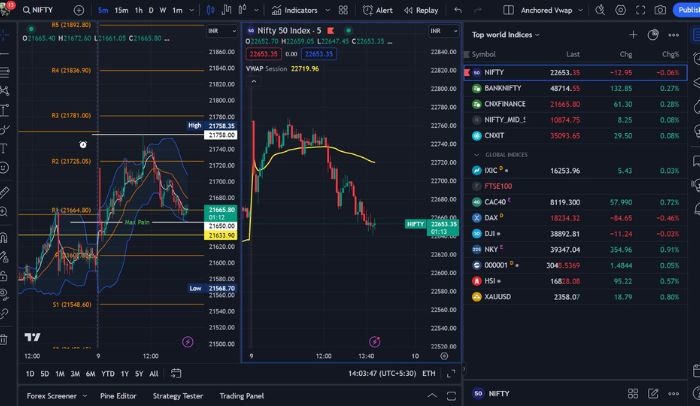
Task: Collapse the Global Indices section
Action: pyautogui.click(x=476, y=155)
